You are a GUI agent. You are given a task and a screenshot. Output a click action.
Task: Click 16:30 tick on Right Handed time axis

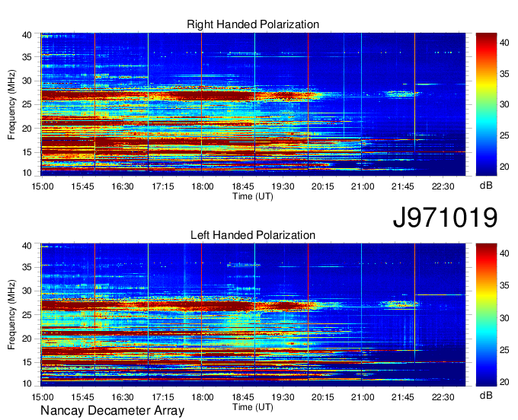tap(123, 186)
